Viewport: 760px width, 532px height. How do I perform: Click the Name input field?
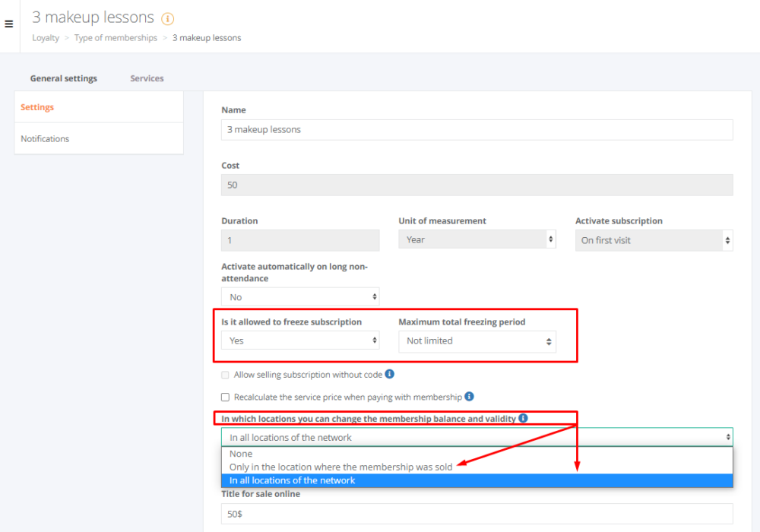(477, 130)
